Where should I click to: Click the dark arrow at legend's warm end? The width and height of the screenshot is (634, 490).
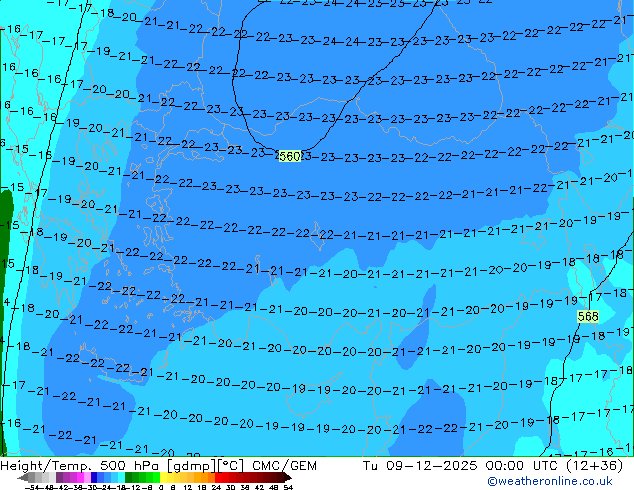[x=287, y=477]
